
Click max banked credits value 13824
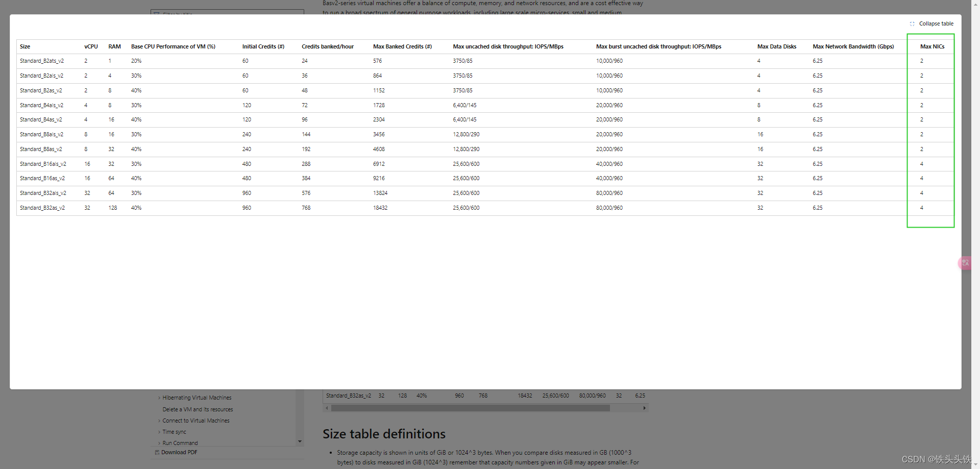[x=380, y=193]
